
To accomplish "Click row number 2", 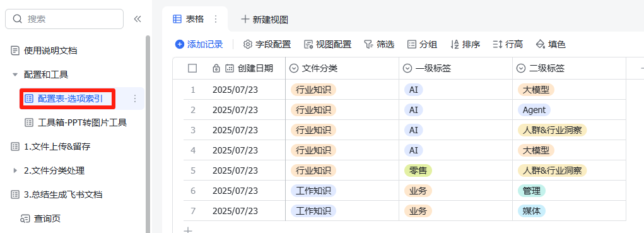I will pyautogui.click(x=193, y=110).
